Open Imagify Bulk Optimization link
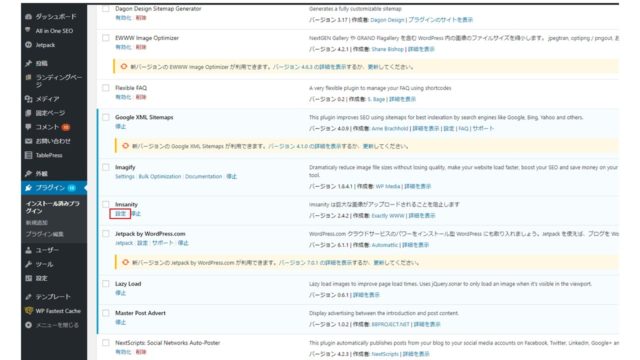 click(x=160, y=176)
